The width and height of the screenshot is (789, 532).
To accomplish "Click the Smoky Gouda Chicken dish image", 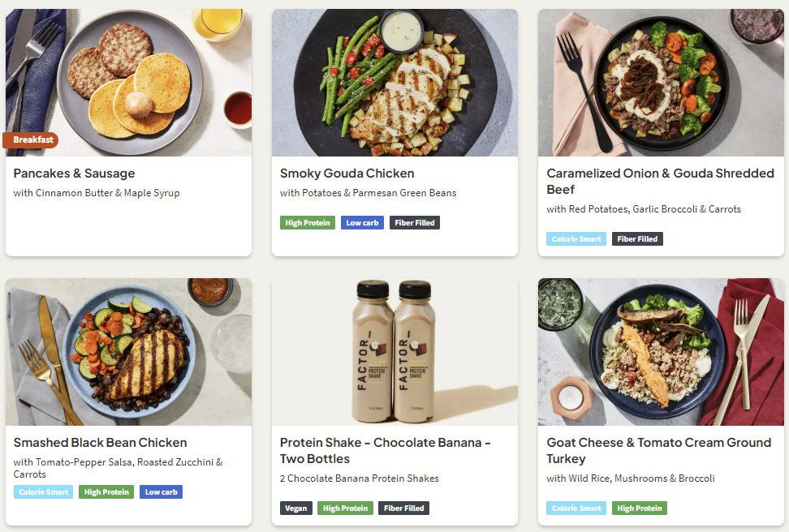I will (x=394, y=81).
